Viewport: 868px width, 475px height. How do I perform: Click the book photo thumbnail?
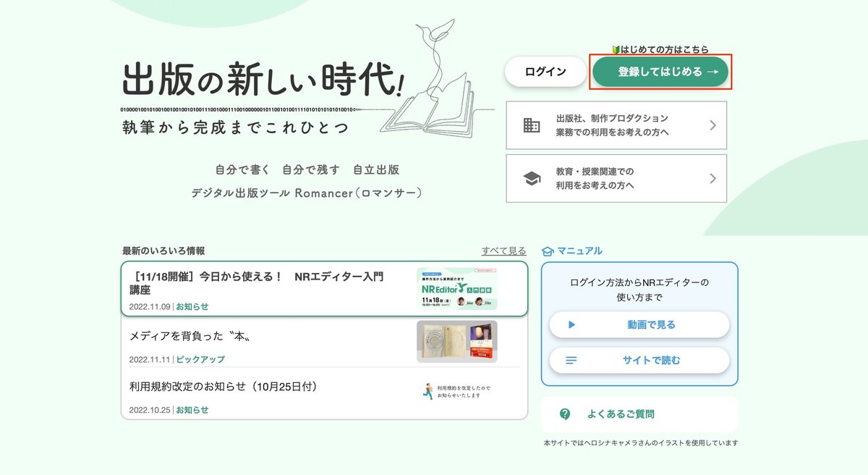457,341
